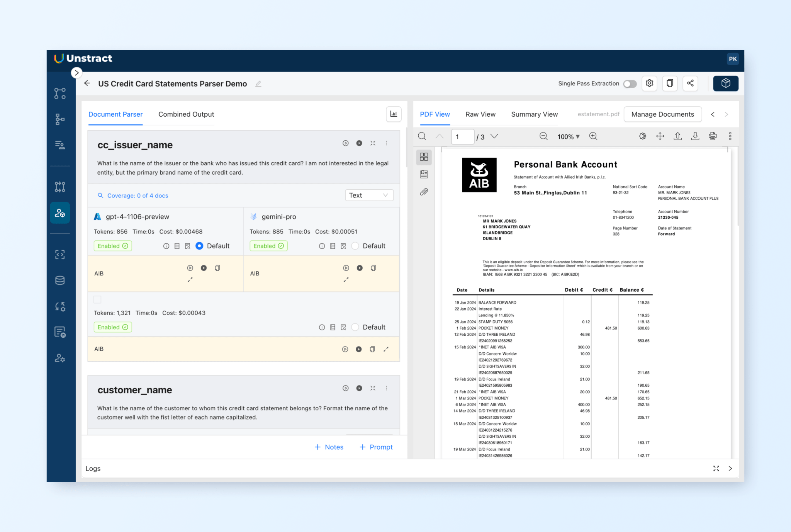Viewport: 791px width, 532px height.
Task: Click the workflows icon at sidebar top
Action: coord(60,93)
